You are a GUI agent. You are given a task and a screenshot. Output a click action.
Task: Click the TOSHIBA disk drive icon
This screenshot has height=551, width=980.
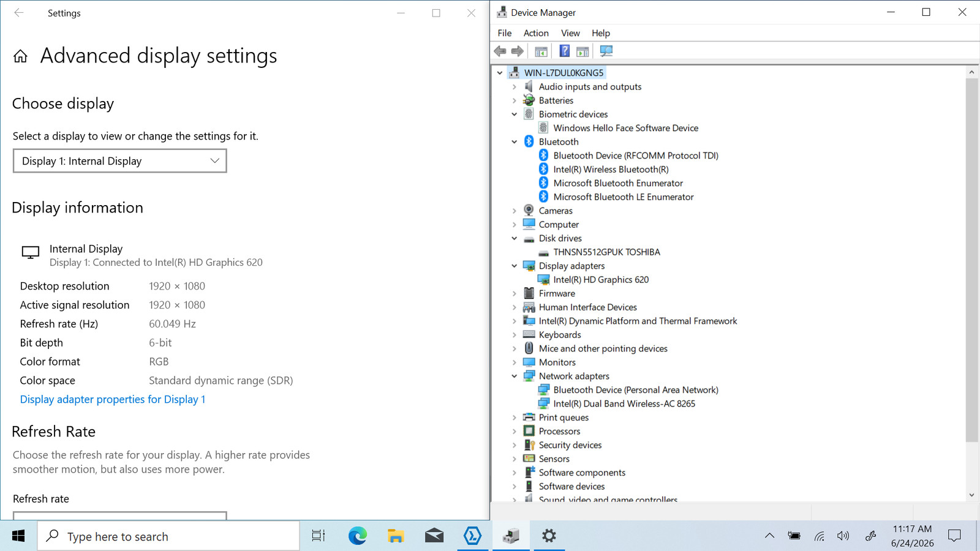543,252
